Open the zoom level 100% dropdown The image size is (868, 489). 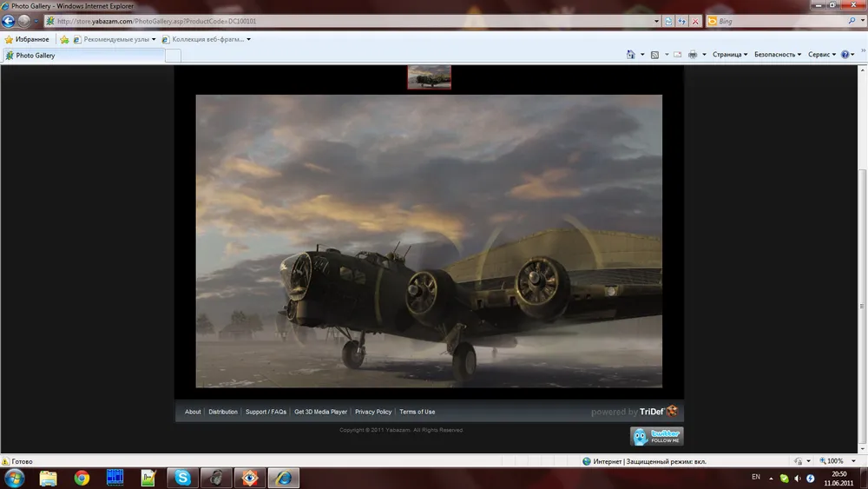(836, 461)
